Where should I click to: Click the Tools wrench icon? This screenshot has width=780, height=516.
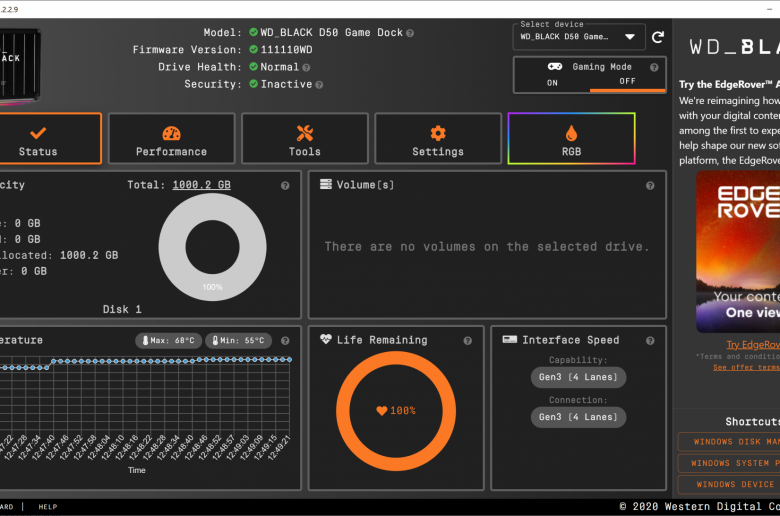click(305, 133)
